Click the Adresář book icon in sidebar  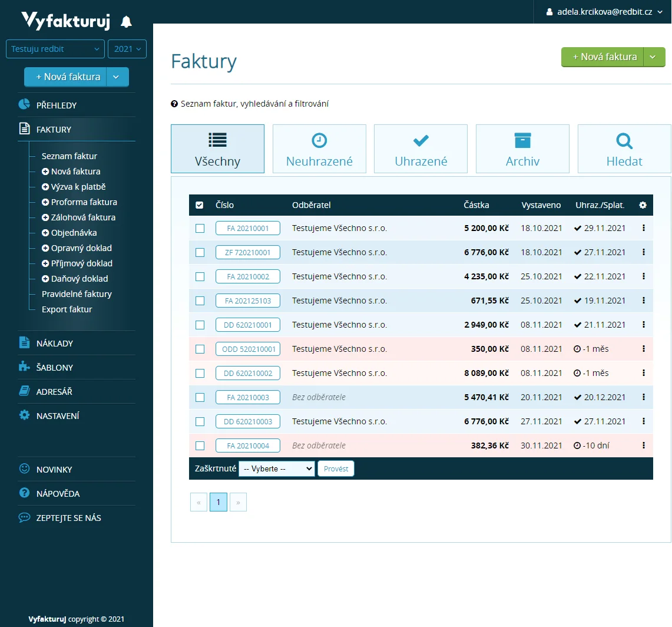pos(24,391)
